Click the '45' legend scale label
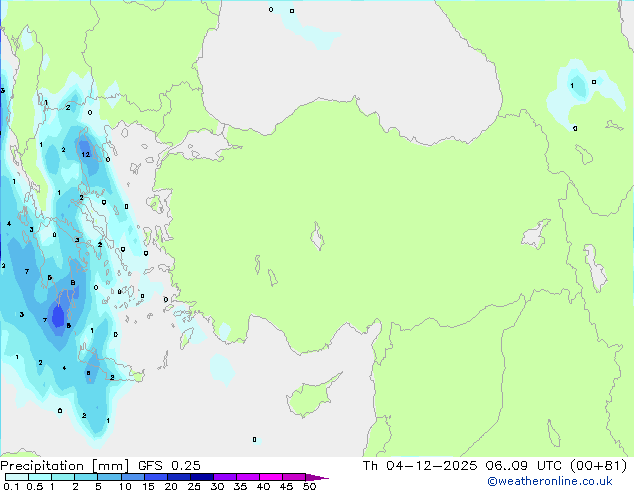 (286, 486)
